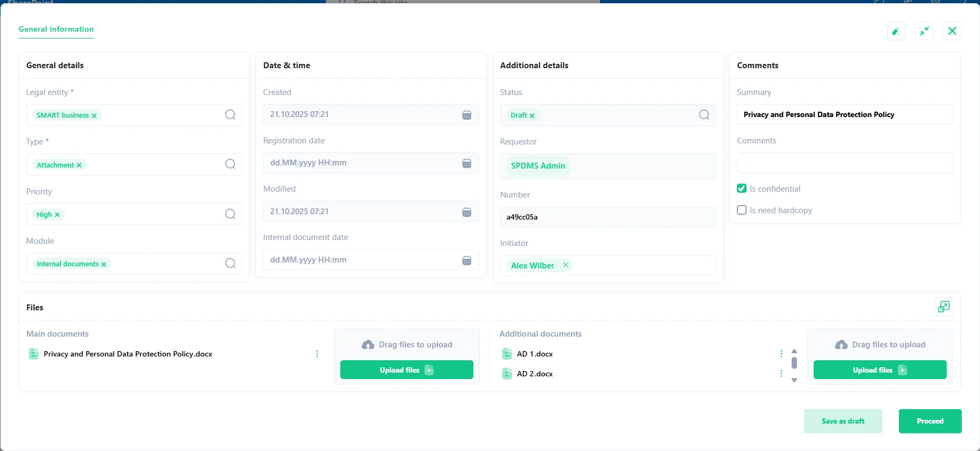Click the Proceed button
Screen dimensions: 980x451
(930, 421)
